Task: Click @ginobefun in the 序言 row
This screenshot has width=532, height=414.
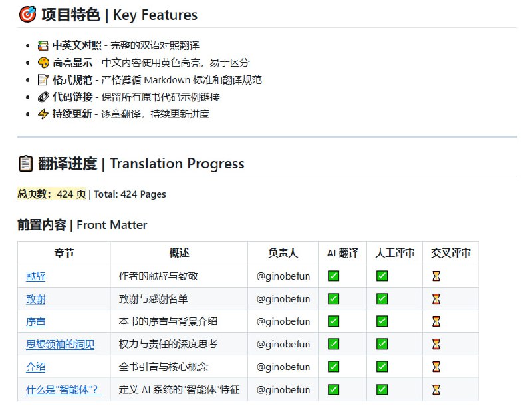Action: point(283,321)
